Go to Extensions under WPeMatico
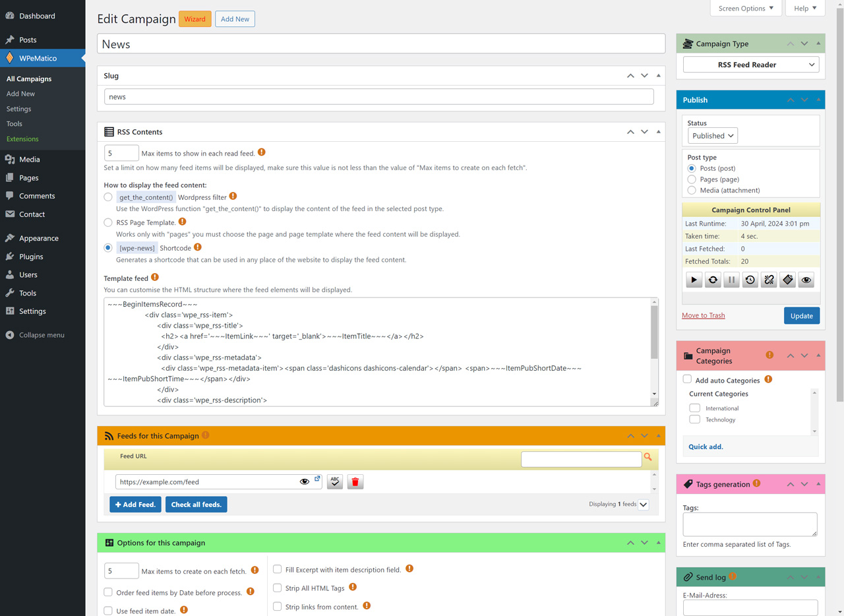This screenshot has width=844, height=616. click(x=22, y=139)
